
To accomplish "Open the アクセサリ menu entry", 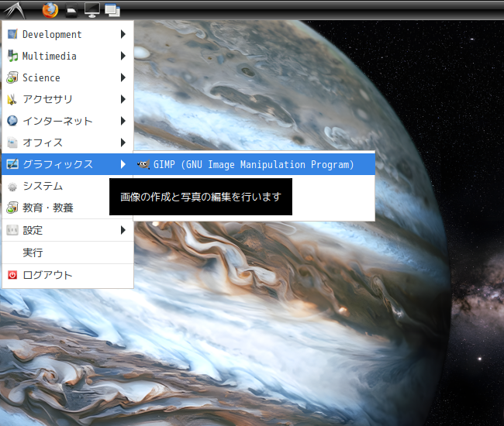I will coord(67,99).
